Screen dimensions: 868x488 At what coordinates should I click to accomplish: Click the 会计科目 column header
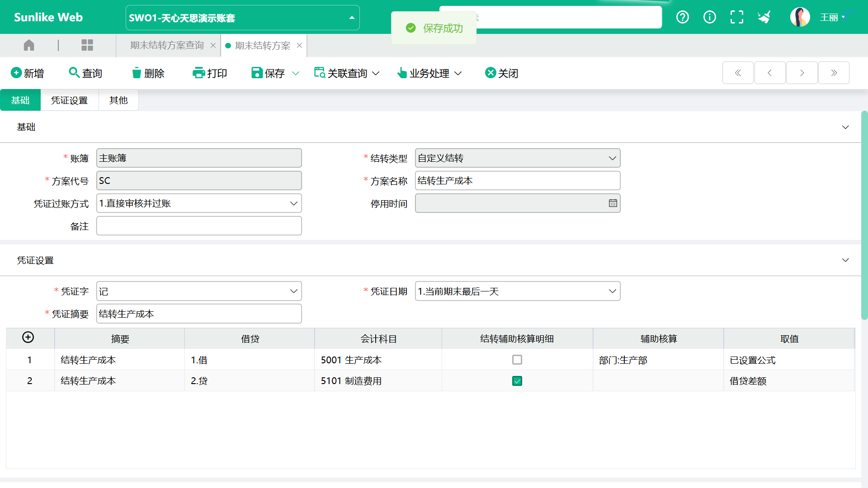click(378, 339)
